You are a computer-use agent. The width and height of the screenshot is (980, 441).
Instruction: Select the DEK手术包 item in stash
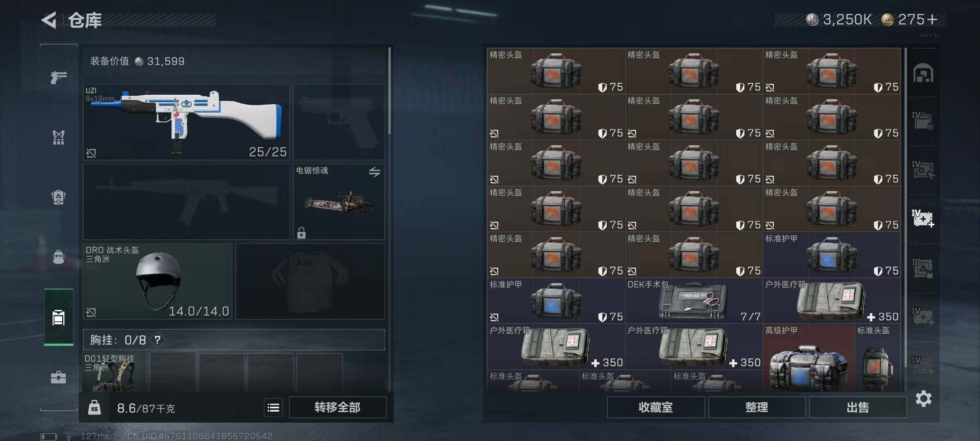point(694,301)
